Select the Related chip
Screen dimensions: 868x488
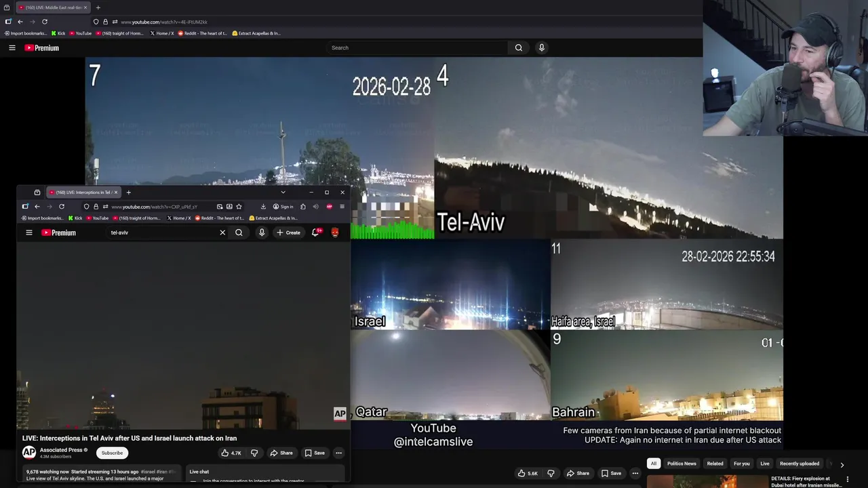(x=715, y=464)
